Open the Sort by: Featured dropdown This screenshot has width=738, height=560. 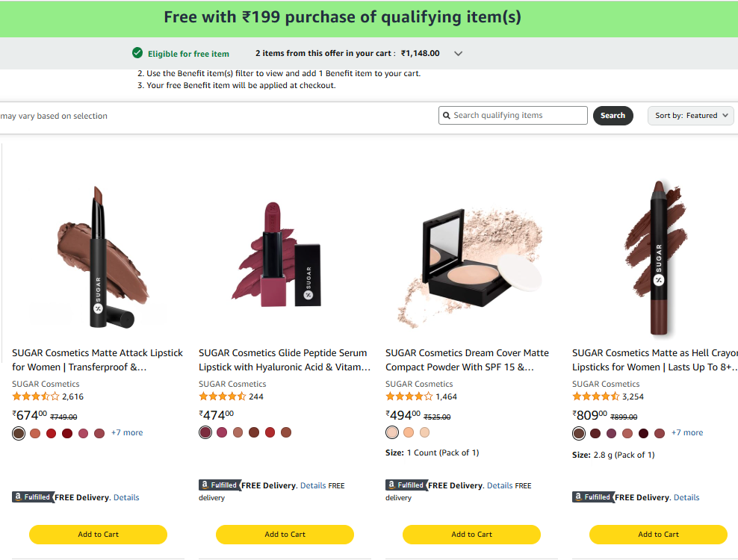pos(690,115)
